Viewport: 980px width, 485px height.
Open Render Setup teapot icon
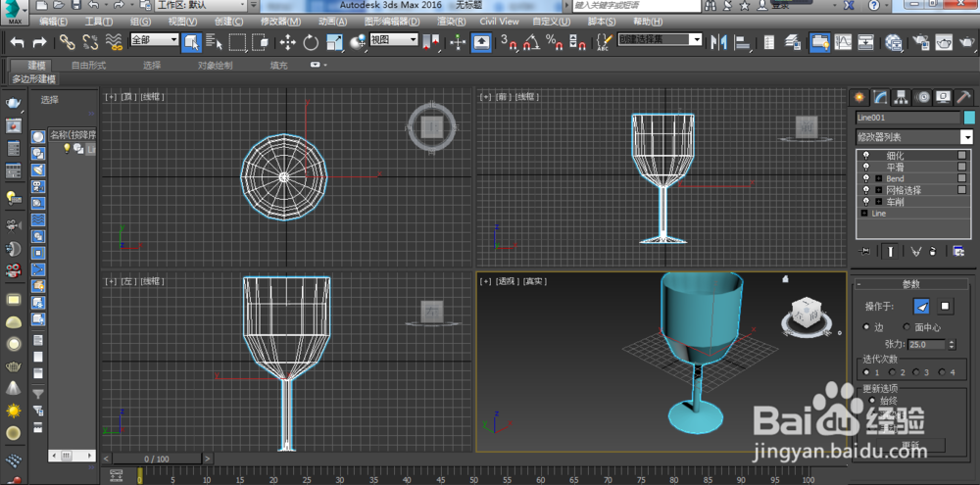pos(921,42)
